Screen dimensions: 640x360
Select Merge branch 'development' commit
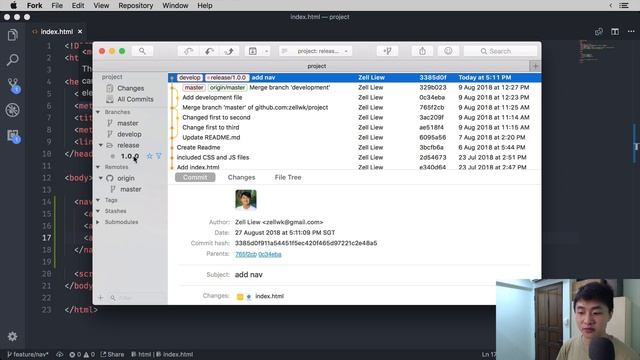[354, 87]
